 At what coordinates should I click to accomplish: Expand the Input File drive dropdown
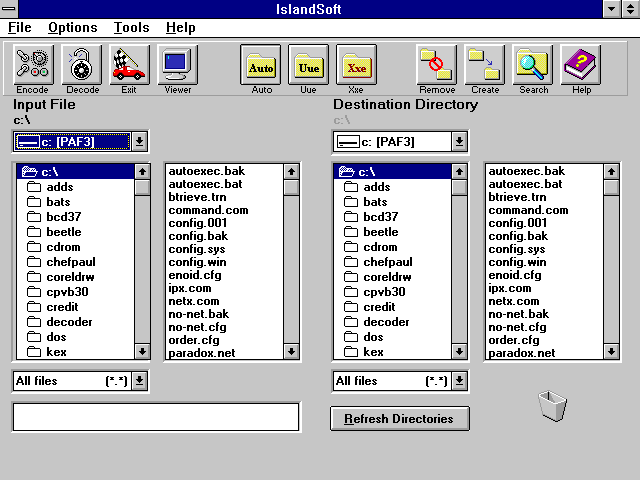coord(140,142)
